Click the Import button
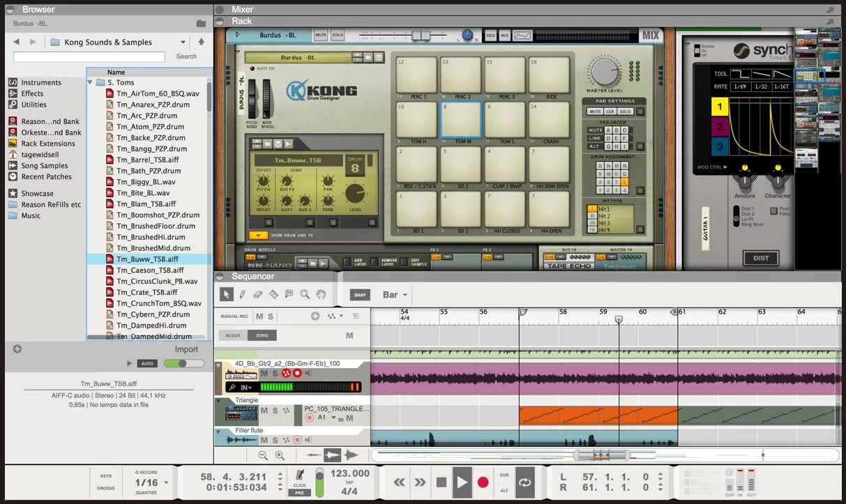The height and width of the screenshot is (504, 846). click(187, 349)
